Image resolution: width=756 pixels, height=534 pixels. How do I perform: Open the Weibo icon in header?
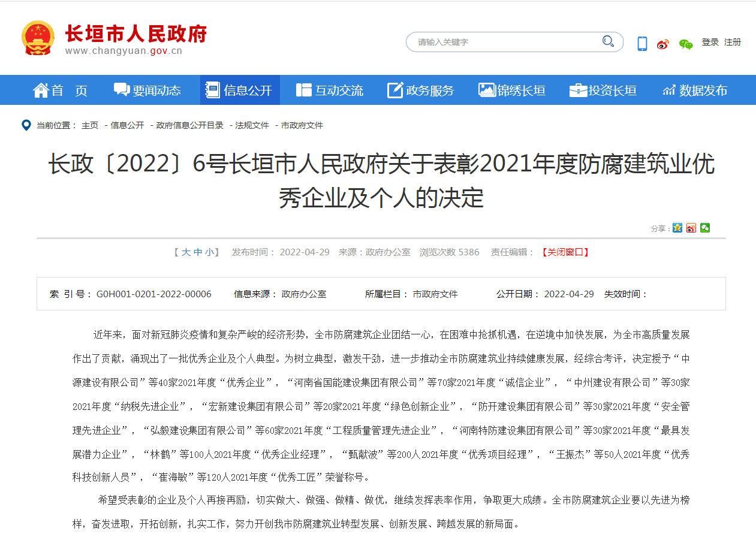(x=662, y=44)
